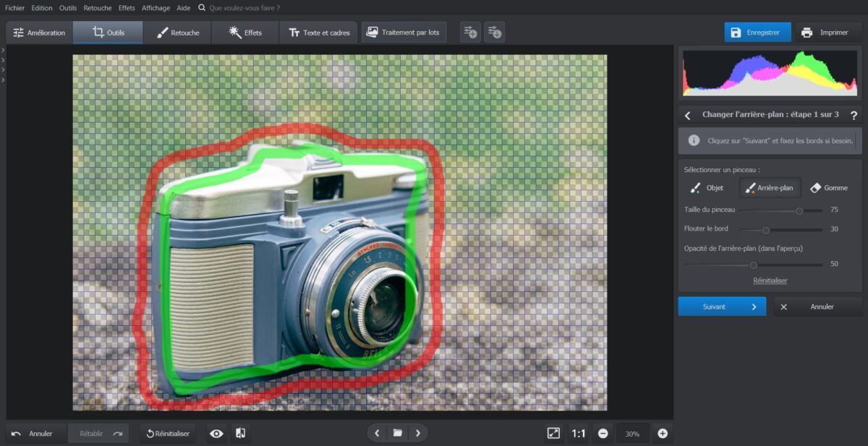Viewport: 868px width, 446px height.
Task: Open the Effets tab
Action: click(245, 33)
